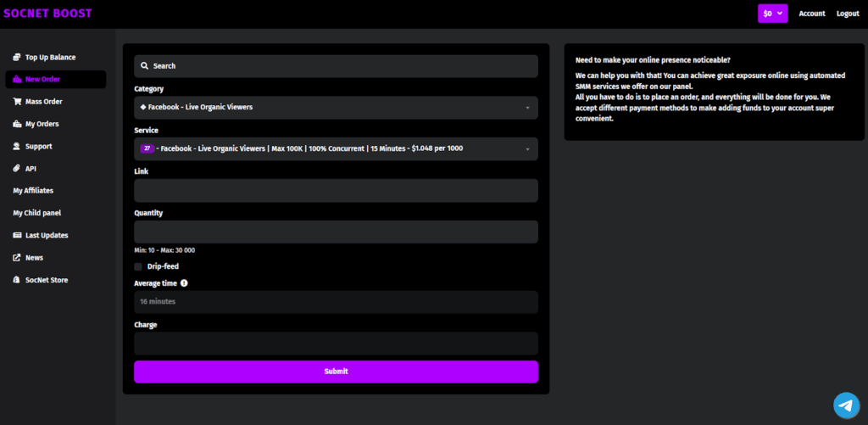868x425 pixels.
Task: Click the Average time info icon
Action: [x=184, y=283]
